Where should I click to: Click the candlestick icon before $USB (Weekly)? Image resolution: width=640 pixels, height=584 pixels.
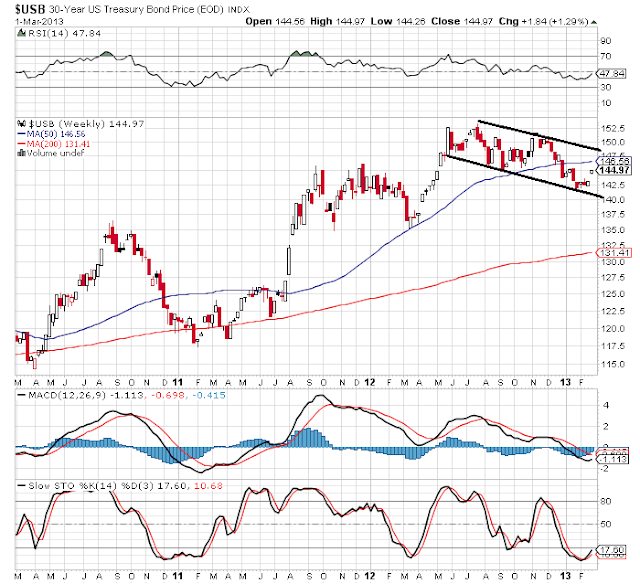(x=22, y=123)
